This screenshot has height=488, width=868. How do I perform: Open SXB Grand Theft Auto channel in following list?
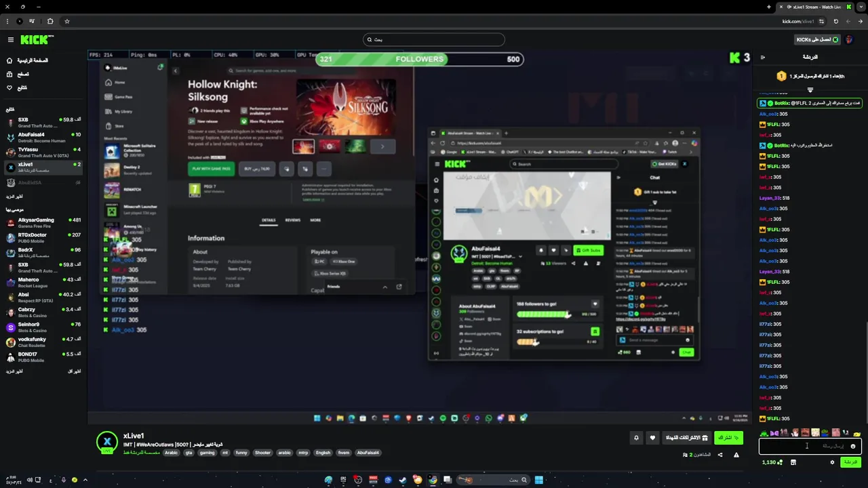click(x=43, y=123)
